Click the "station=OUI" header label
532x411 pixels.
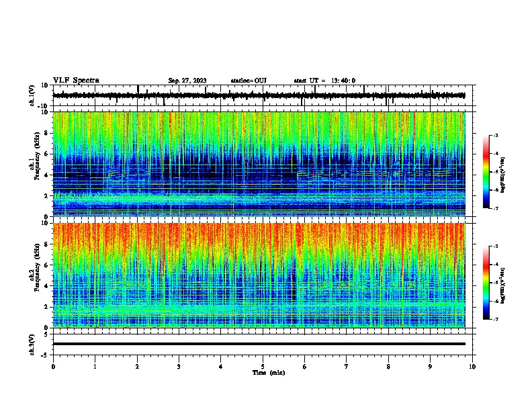[249, 81]
